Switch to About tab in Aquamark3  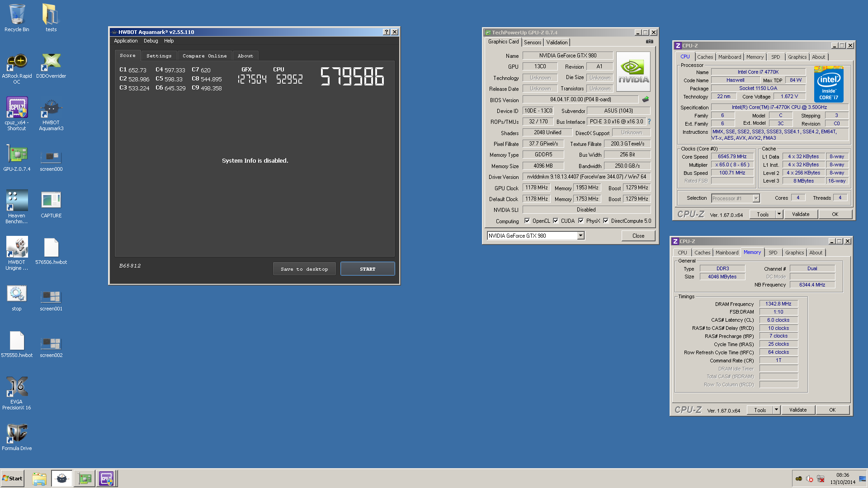(245, 56)
